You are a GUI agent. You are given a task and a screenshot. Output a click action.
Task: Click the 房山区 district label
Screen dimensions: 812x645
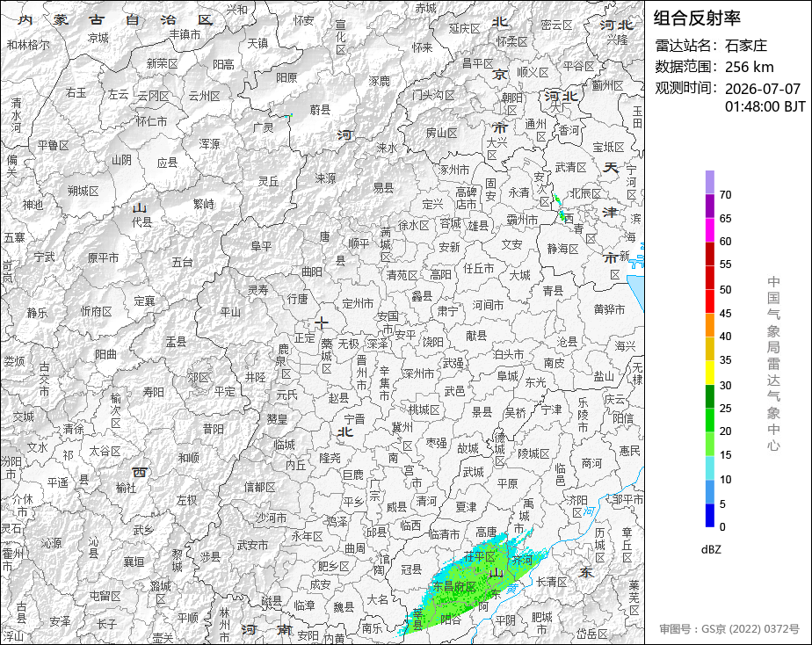[x=442, y=134]
